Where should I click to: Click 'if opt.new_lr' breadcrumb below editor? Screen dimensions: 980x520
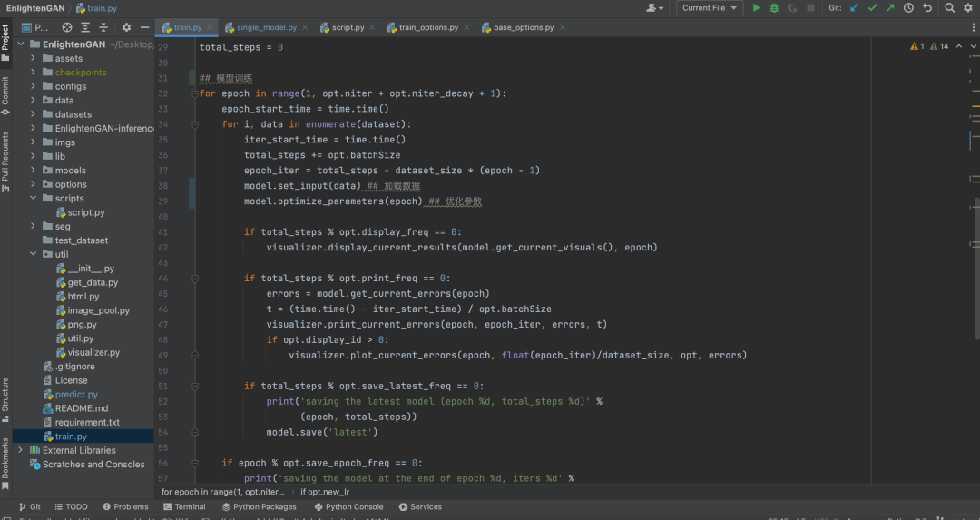coord(324,492)
